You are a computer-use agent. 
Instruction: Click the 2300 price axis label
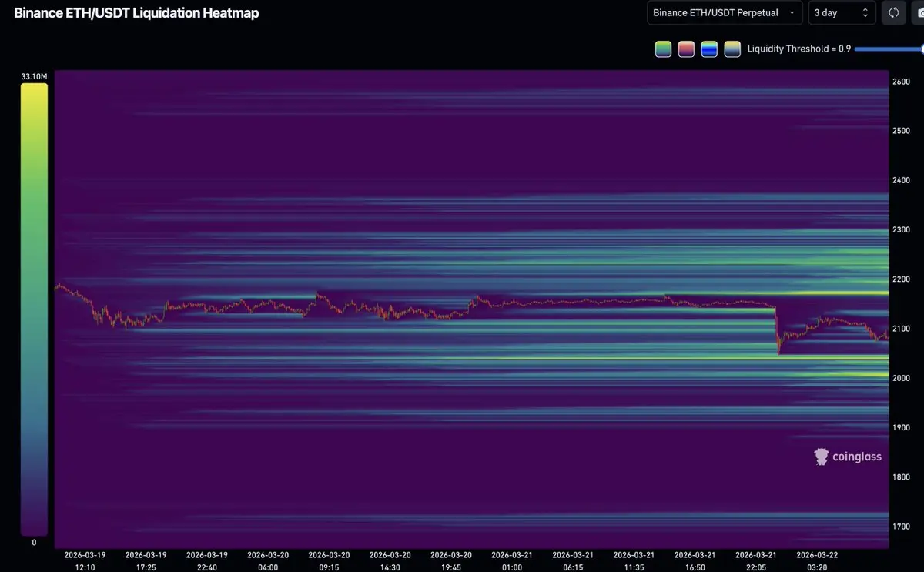(x=901, y=229)
